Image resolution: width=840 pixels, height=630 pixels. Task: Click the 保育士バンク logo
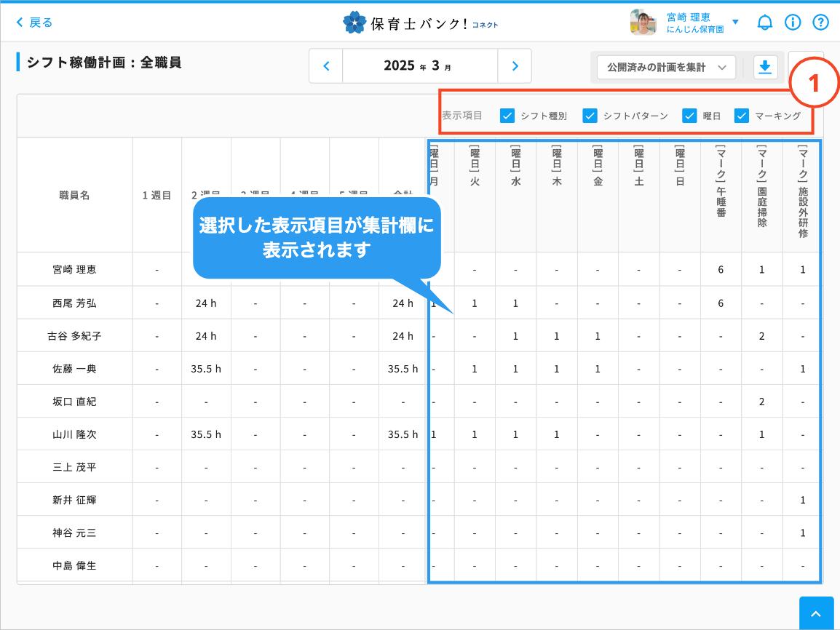tap(420, 23)
